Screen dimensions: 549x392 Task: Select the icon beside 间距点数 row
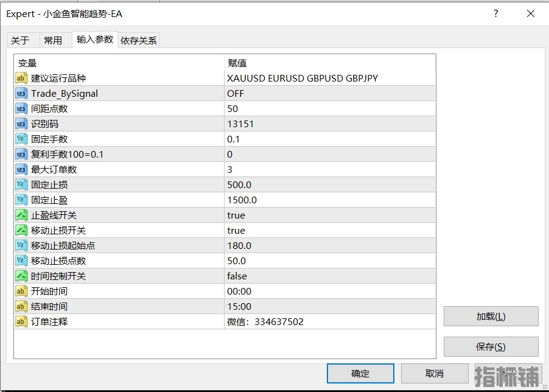(21, 108)
